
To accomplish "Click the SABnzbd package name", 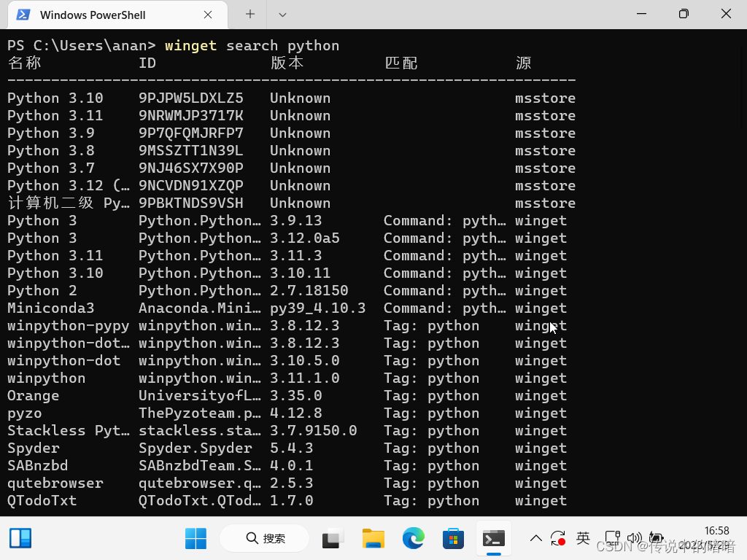I will pyautogui.click(x=38, y=466).
